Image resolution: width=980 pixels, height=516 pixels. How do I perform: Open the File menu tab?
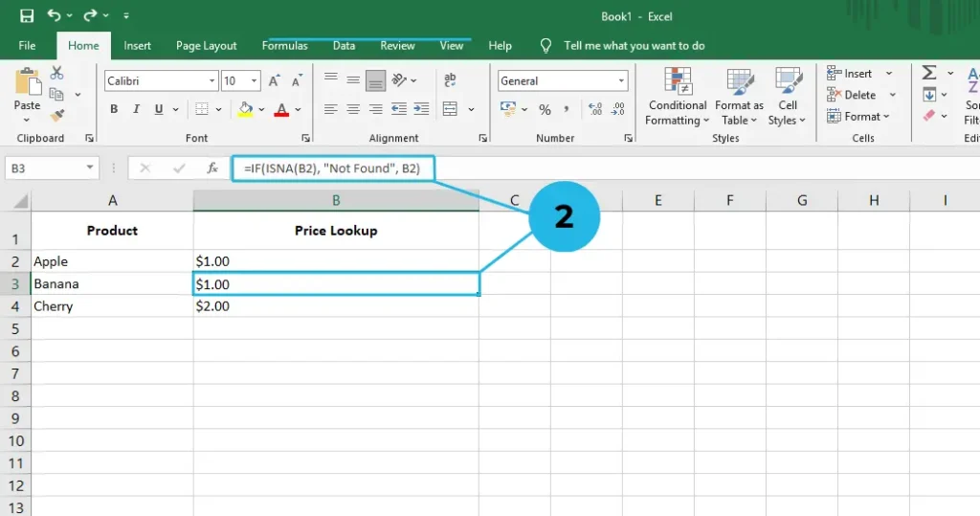pos(27,46)
